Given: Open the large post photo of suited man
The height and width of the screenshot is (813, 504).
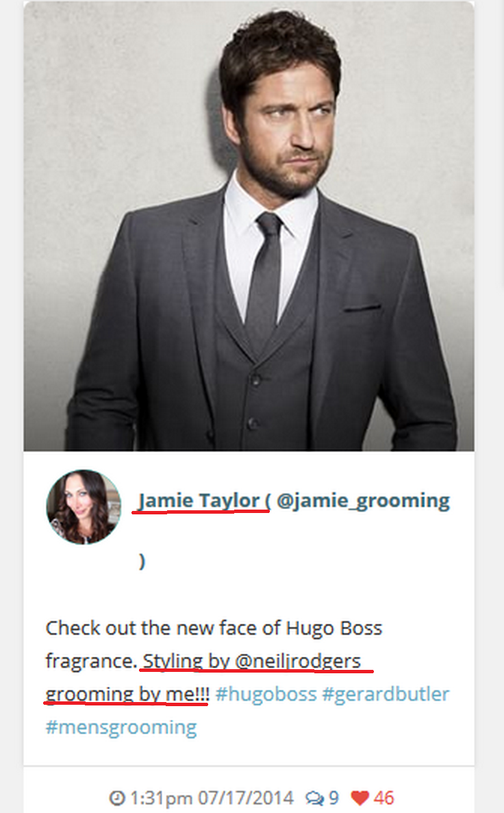Looking at the screenshot, I should click(x=249, y=226).
